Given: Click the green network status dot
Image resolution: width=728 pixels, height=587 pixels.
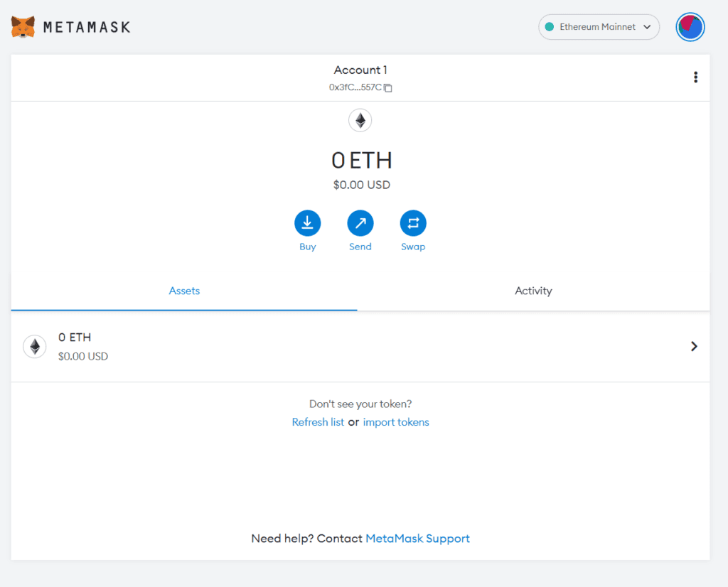Looking at the screenshot, I should tap(550, 27).
